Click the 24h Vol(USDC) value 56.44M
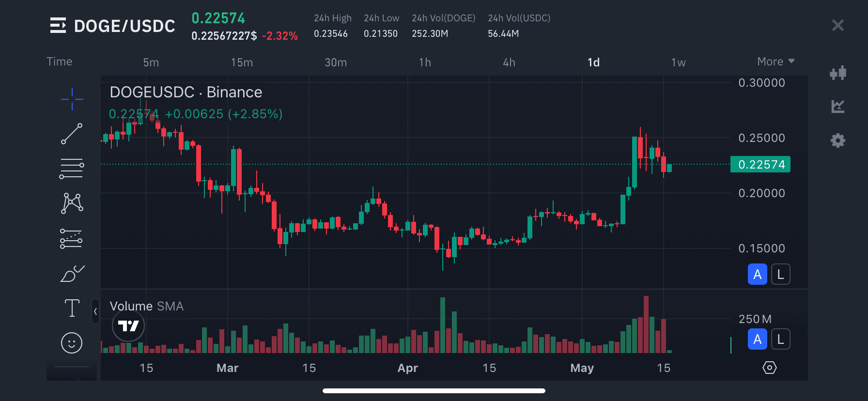The image size is (868, 401). click(x=503, y=33)
